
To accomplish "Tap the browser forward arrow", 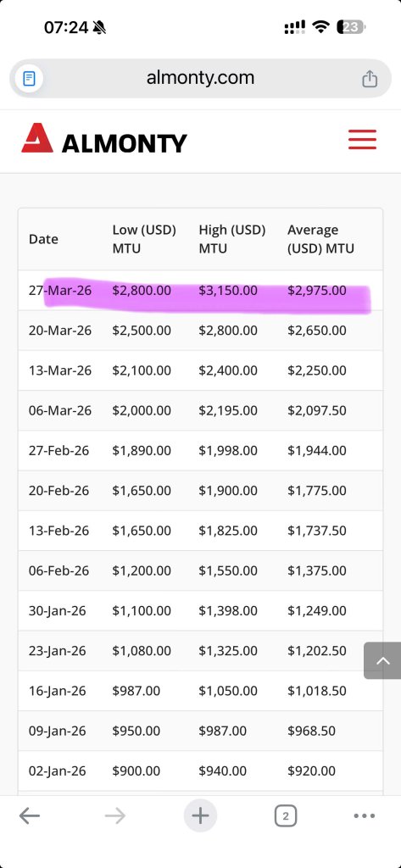I will (x=114, y=815).
